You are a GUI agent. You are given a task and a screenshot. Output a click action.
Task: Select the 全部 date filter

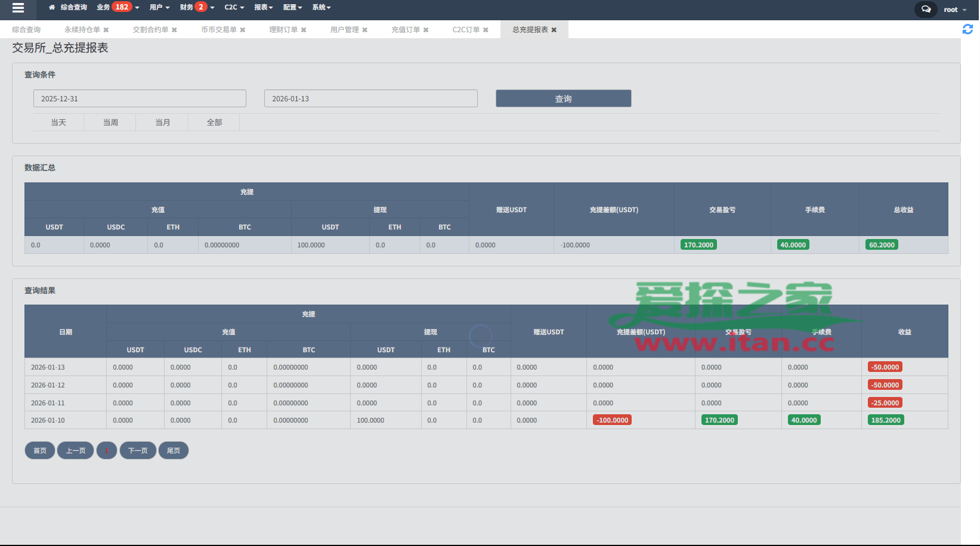point(214,122)
